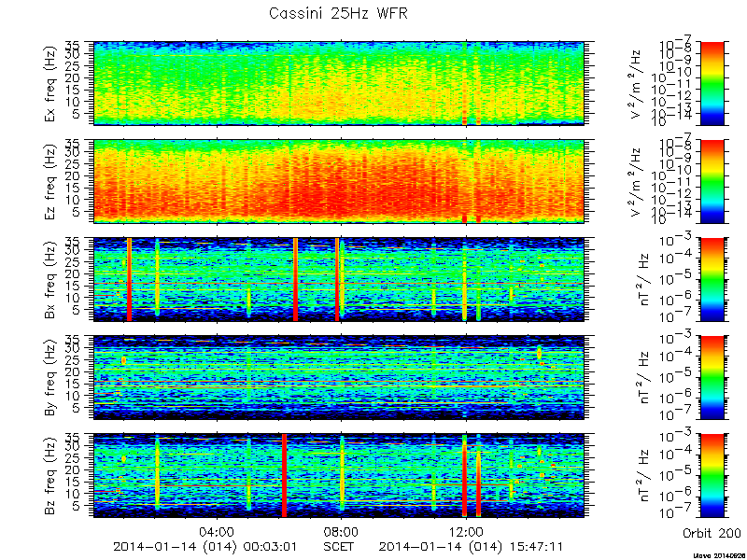Click the By panel color bar
Image resolution: width=747 pixels, height=560 pixels.
(x=712, y=378)
